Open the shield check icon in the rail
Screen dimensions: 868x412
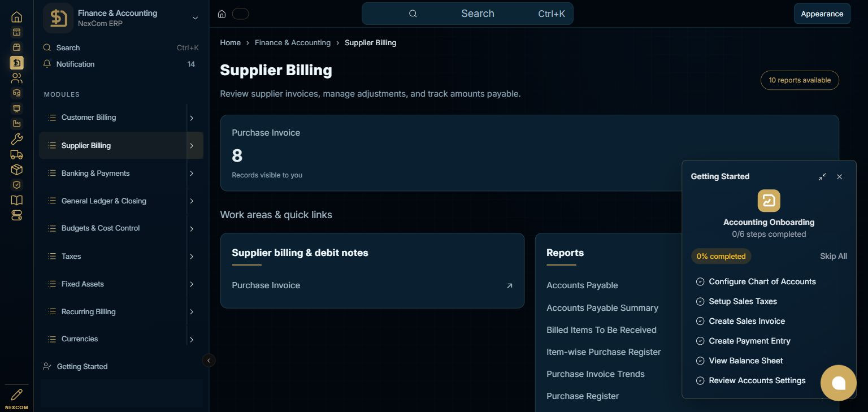[16, 185]
